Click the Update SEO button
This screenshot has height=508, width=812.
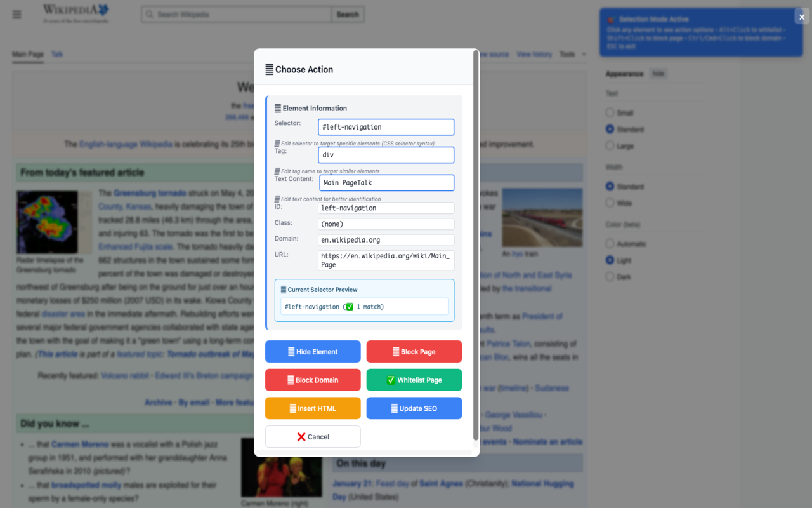(414, 408)
